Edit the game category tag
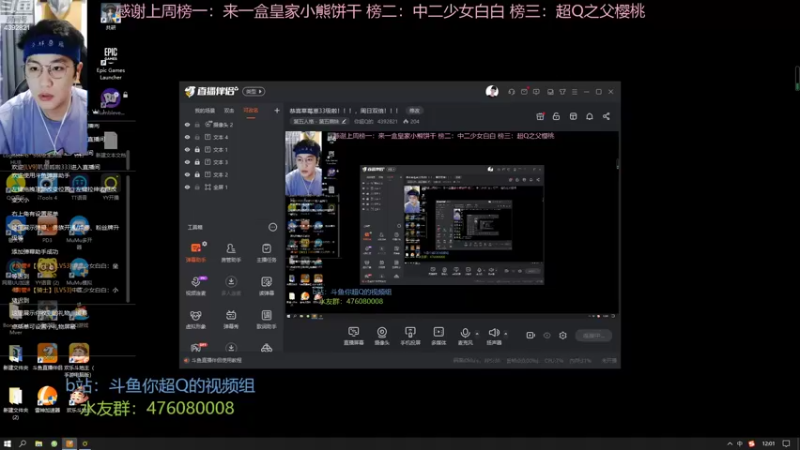 (319, 121)
